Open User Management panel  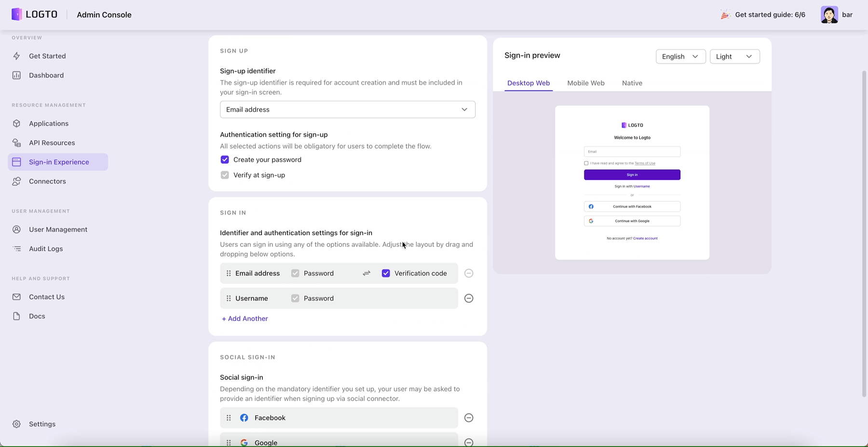(58, 229)
